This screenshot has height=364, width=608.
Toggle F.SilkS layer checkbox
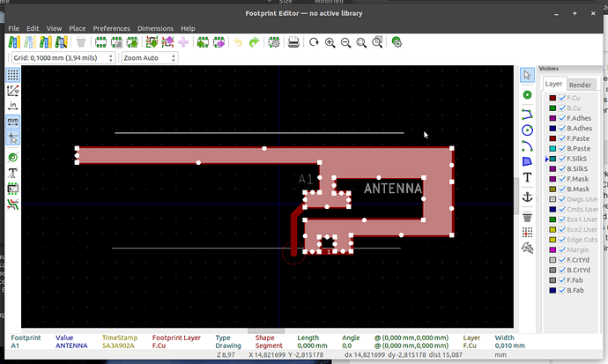pos(562,159)
